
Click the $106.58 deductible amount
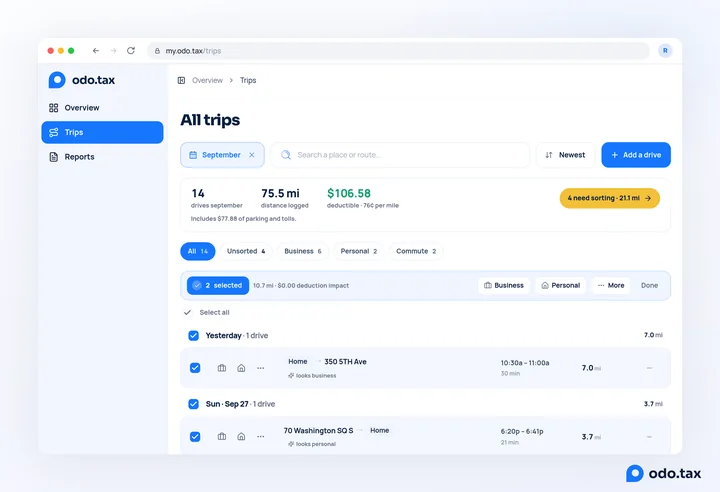[x=349, y=193]
